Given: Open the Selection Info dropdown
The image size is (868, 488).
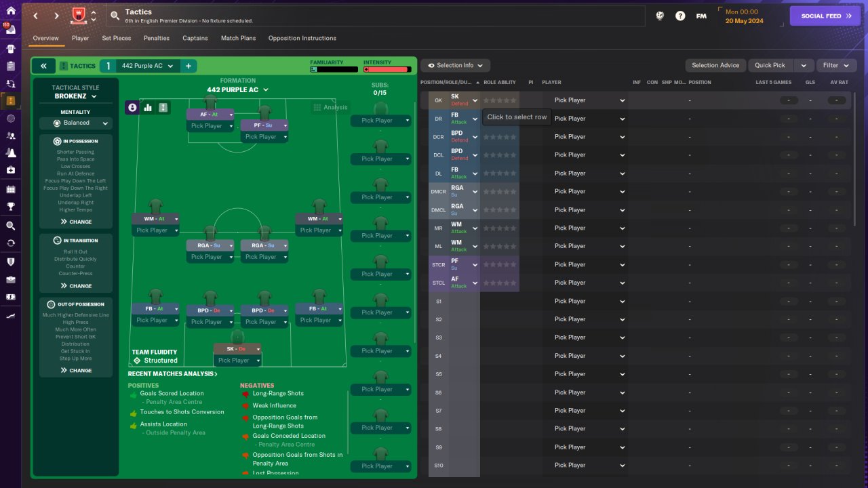Looking at the screenshot, I should tap(455, 65).
